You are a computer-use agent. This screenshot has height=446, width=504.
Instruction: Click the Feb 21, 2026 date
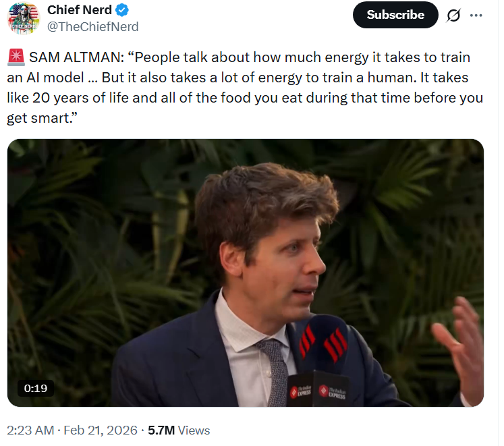pyautogui.click(x=104, y=430)
